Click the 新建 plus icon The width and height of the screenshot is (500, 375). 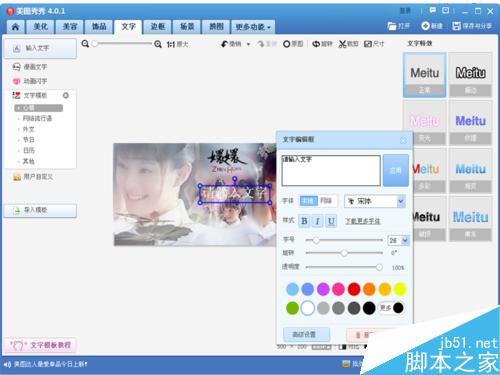tap(425, 26)
